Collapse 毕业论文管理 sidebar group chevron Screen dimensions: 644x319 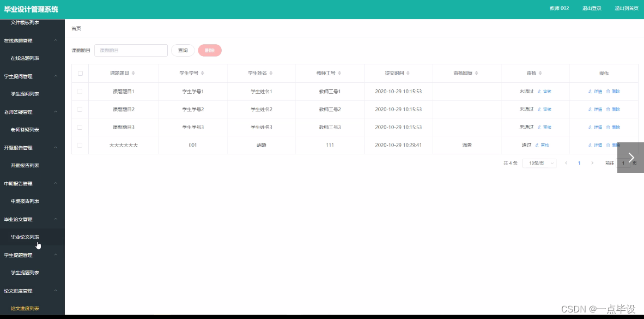(56, 219)
